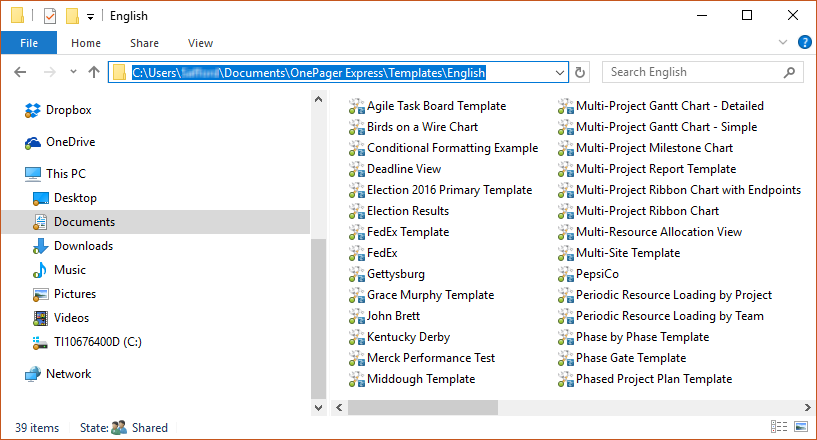Click the Forward navigation arrow
This screenshot has height=440, width=817.
tap(49, 72)
